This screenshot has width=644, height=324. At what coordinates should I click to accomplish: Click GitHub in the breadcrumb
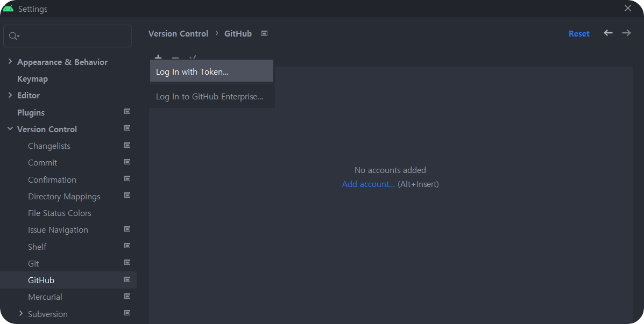click(238, 34)
